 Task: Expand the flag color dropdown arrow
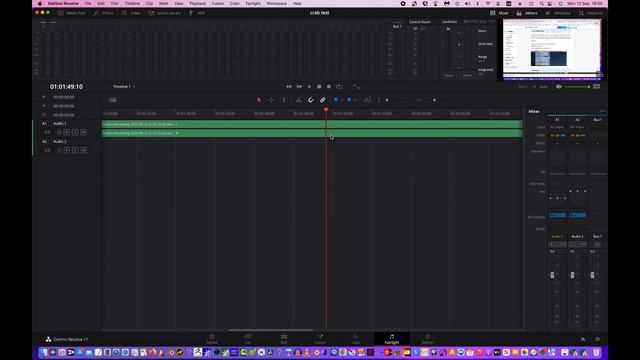pos(342,100)
